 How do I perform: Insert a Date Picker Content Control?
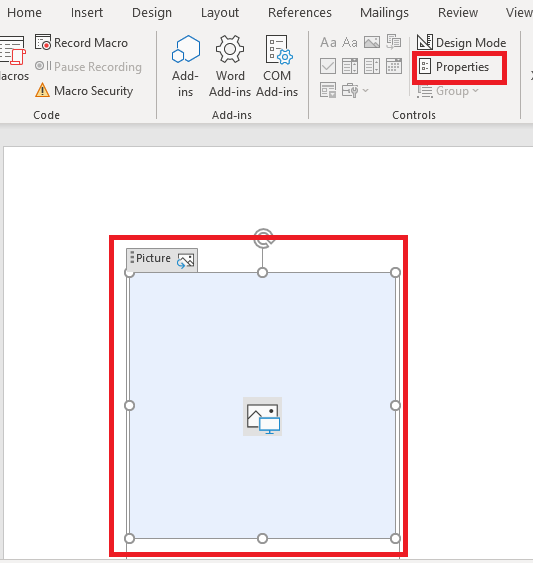tap(394, 66)
